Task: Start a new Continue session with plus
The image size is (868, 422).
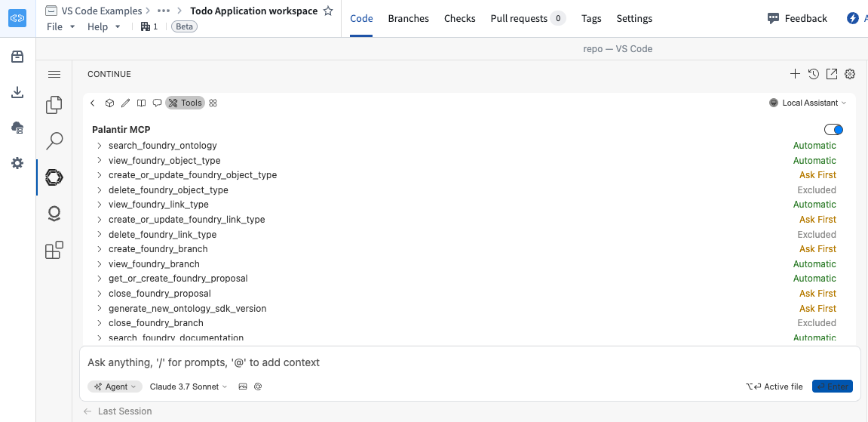Action: 795,74
